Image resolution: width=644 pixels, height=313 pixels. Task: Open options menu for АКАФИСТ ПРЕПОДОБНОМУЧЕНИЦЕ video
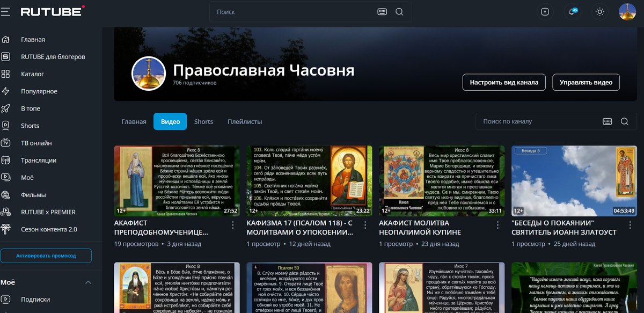pos(233,224)
